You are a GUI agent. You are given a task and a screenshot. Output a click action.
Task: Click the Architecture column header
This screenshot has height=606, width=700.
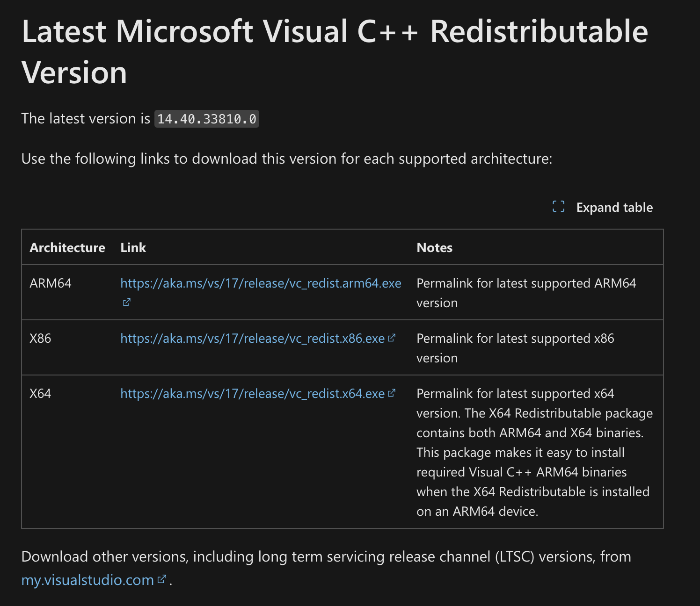pyautogui.click(x=67, y=248)
